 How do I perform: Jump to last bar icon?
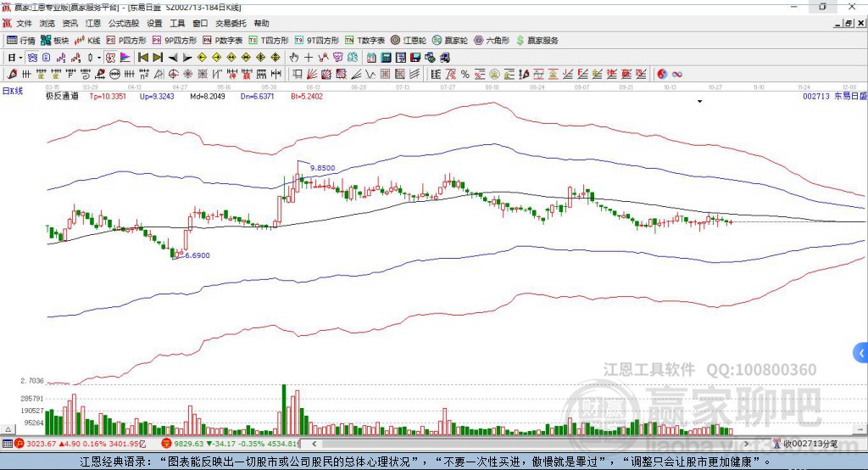[x=158, y=58]
